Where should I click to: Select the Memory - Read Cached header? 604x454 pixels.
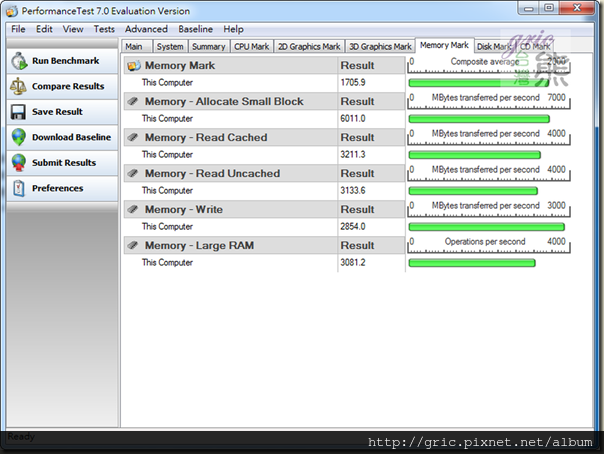point(264,137)
